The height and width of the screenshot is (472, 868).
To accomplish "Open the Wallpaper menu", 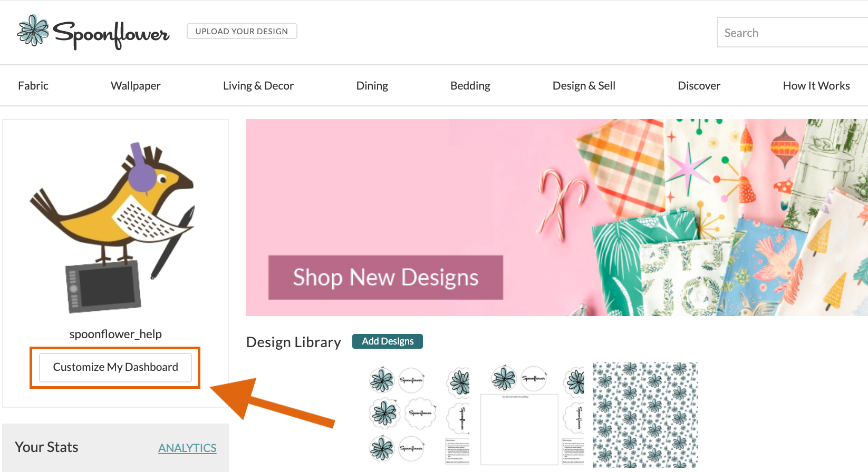I will [136, 85].
